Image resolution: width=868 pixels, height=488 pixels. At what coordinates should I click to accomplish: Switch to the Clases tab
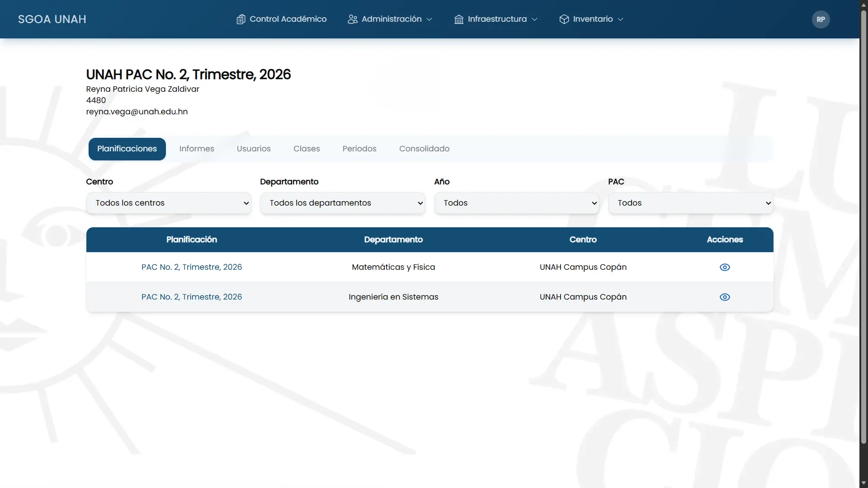pos(307,149)
